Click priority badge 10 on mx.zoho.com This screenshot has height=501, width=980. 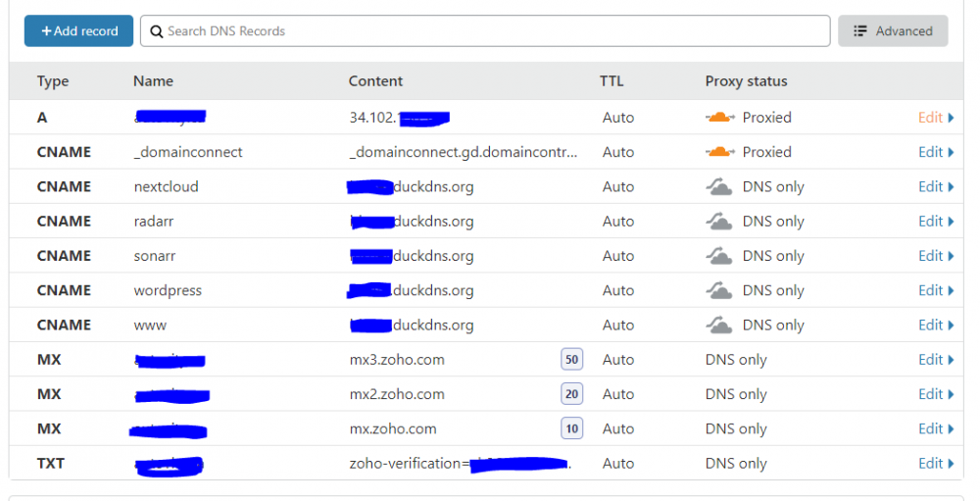pyautogui.click(x=572, y=428)
